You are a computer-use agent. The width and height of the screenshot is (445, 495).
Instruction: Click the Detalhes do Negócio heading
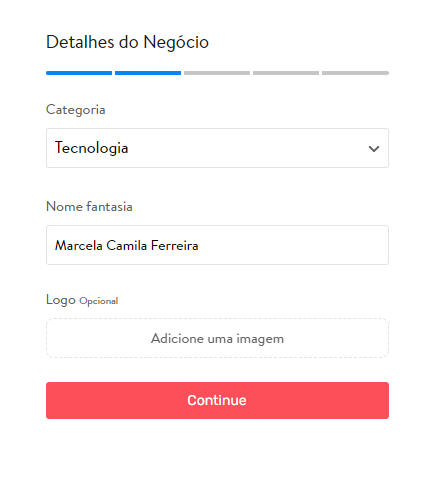pos(127,42)
